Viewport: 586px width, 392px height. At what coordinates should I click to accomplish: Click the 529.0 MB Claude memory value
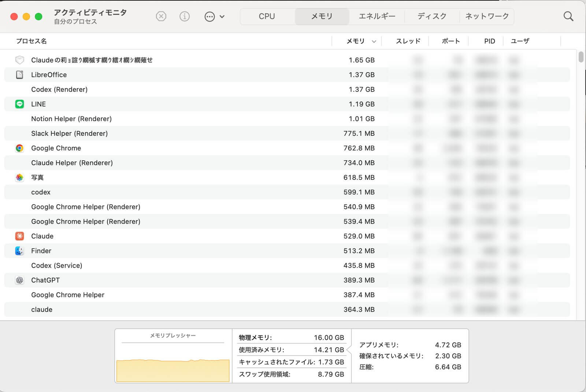click(359, 236)
